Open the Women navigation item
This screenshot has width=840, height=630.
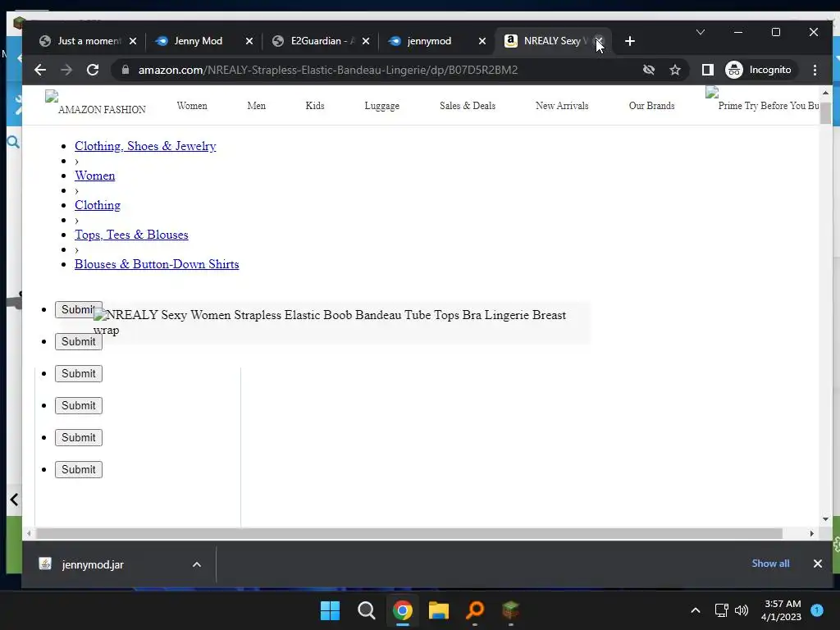click(192, 106)
